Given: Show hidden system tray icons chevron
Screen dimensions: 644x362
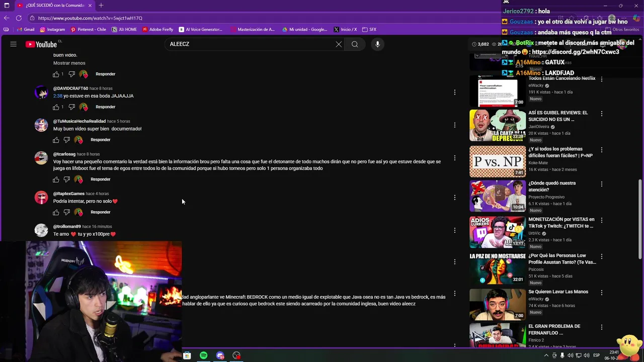Looking at the screenshot, I should (x=546, y=355).
